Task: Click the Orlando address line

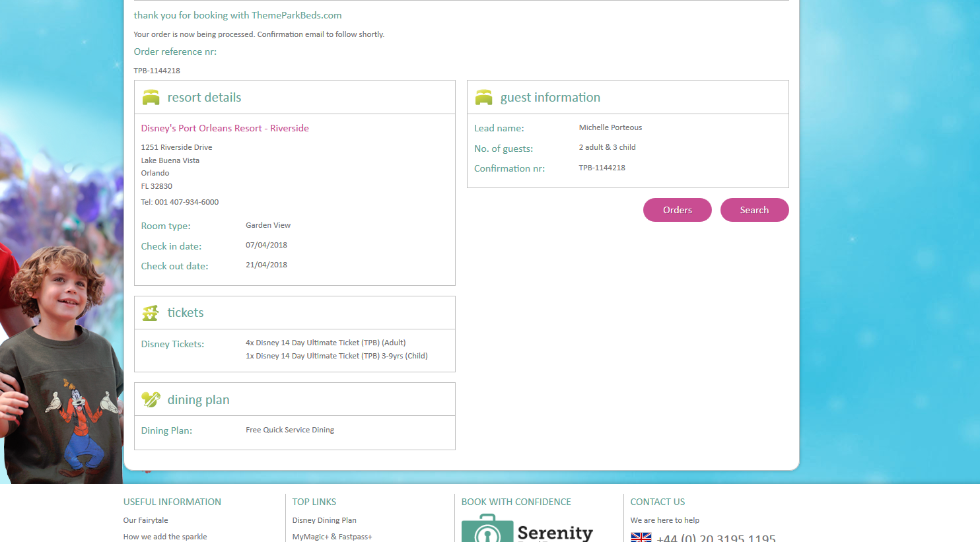Action: coord(155,173)
